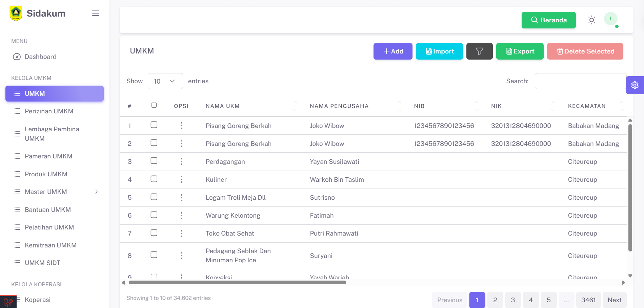The height and width of the screenshot is (308, 644).
Task: Click the vertical table scrollbar
Action: click(630, 188)
